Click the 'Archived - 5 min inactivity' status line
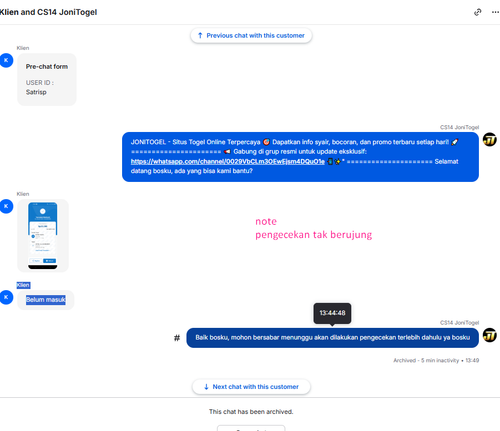Viewport: 500px width, 431px height. click(x=436, y=360)
